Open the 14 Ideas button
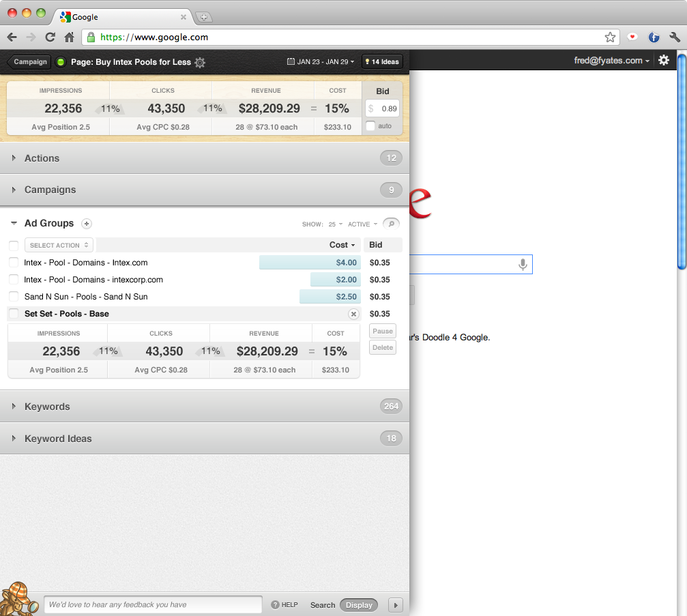The image size is (687, 616). (x=382, y=62)
